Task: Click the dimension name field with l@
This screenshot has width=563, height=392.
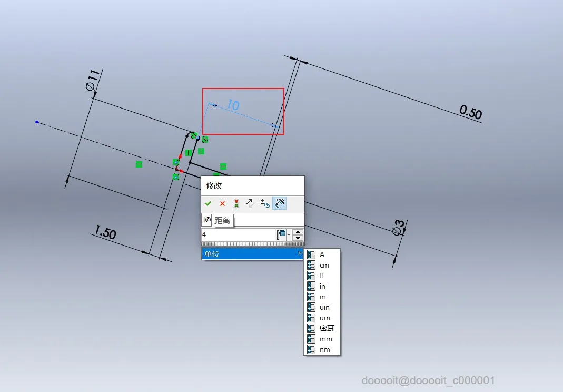Action: tap(252, 220)
